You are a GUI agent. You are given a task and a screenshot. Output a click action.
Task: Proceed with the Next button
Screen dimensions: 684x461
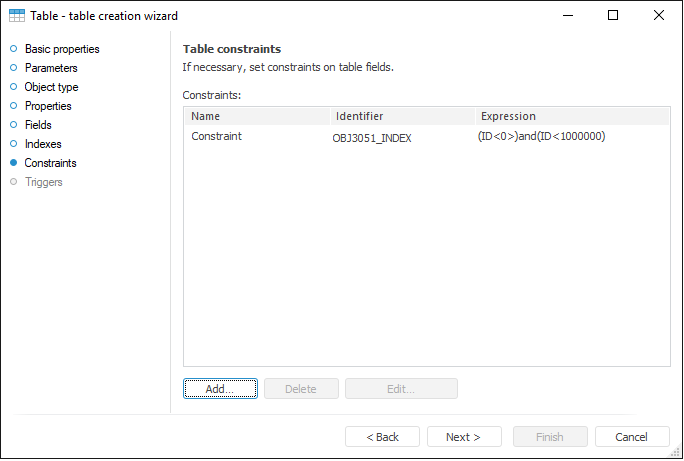click(x=464, y=437)
